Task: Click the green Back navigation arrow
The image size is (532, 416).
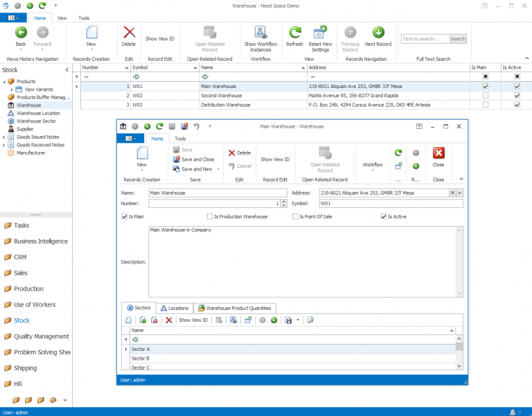Action: tap(21, 33)
